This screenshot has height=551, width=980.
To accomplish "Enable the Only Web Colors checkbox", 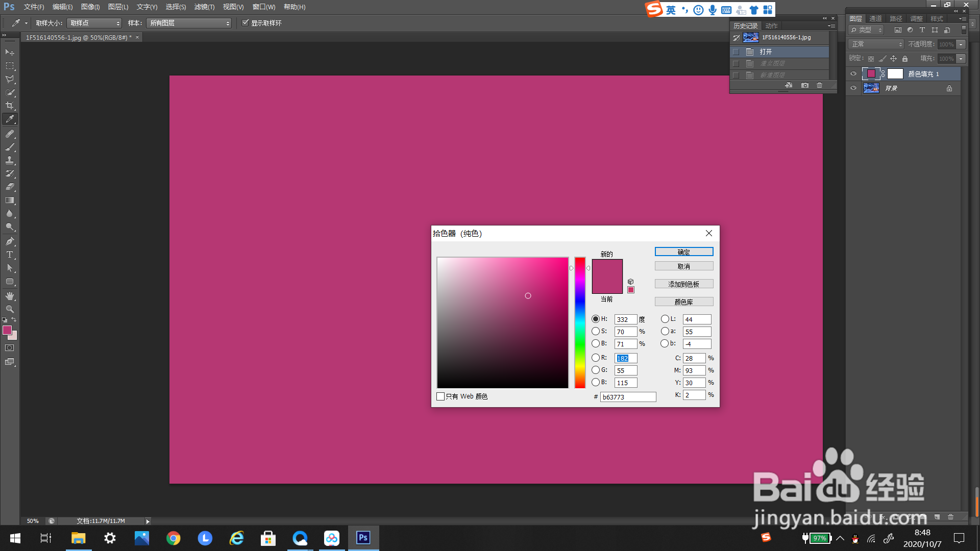I will tap(440, 396).
